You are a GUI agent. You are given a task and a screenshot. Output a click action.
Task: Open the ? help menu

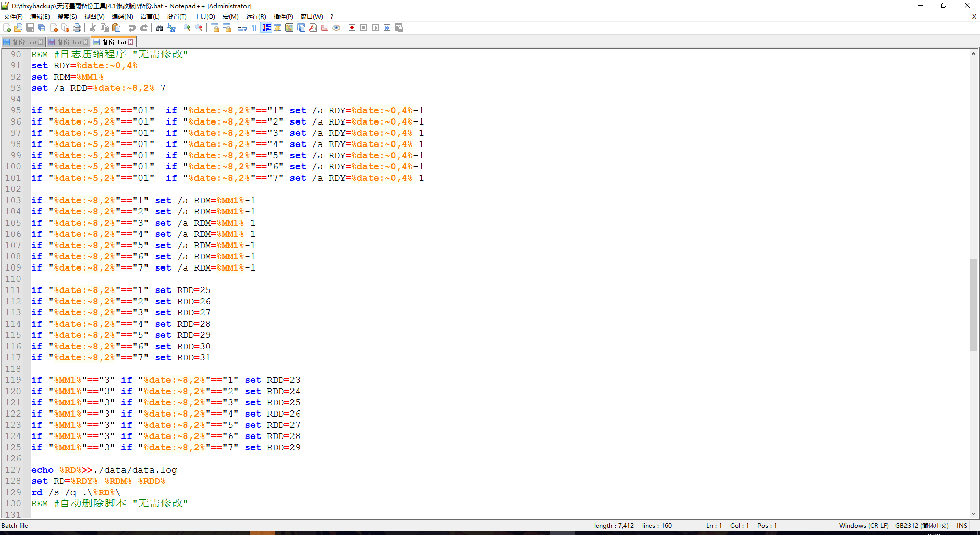[332, 16]
